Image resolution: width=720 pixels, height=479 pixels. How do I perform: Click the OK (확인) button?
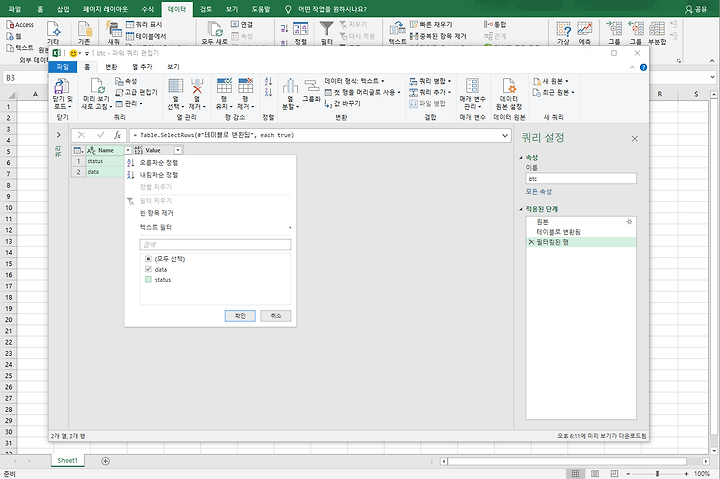(x=240, y=316)
